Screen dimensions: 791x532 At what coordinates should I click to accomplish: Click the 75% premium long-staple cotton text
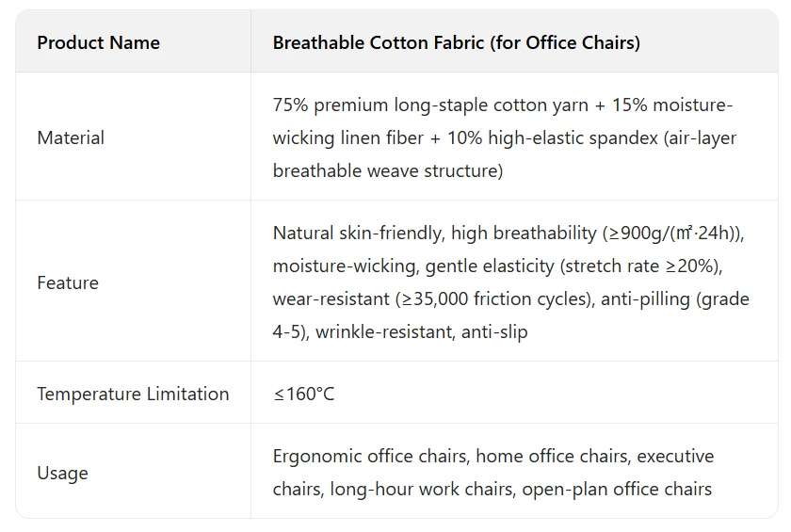pyautogui.click(x=430, y=105)
